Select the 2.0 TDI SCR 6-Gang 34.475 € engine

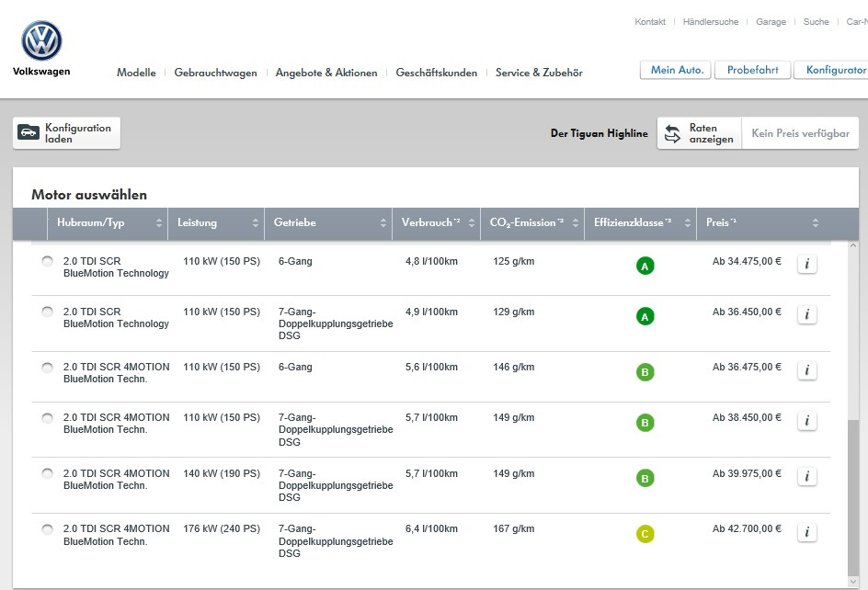(47, 262)
